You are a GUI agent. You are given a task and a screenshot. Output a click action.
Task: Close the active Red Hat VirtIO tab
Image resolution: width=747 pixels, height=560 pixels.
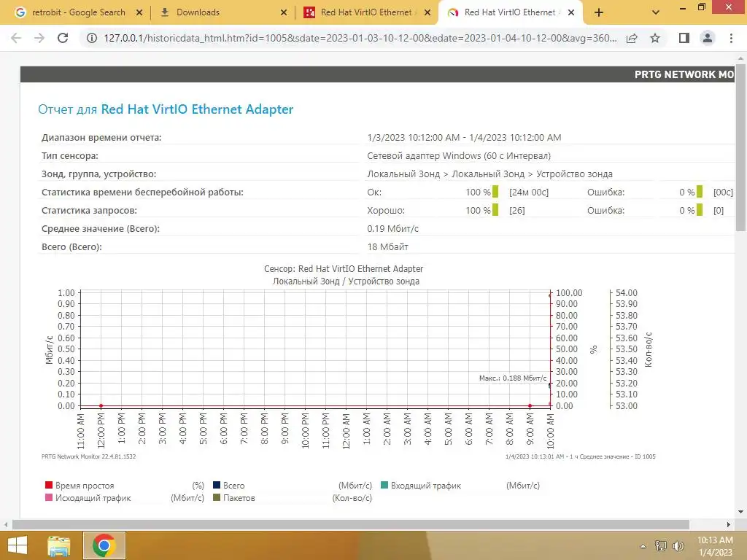[571, 13]
